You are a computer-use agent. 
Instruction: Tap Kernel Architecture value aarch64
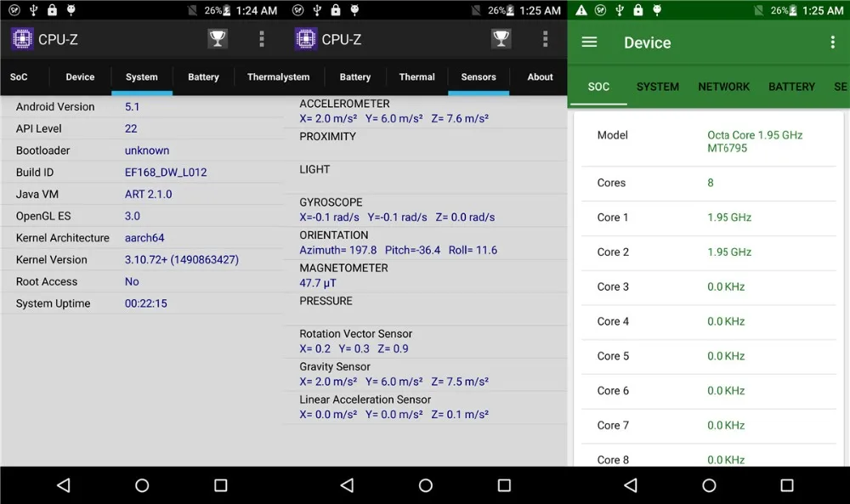(144, 238)
